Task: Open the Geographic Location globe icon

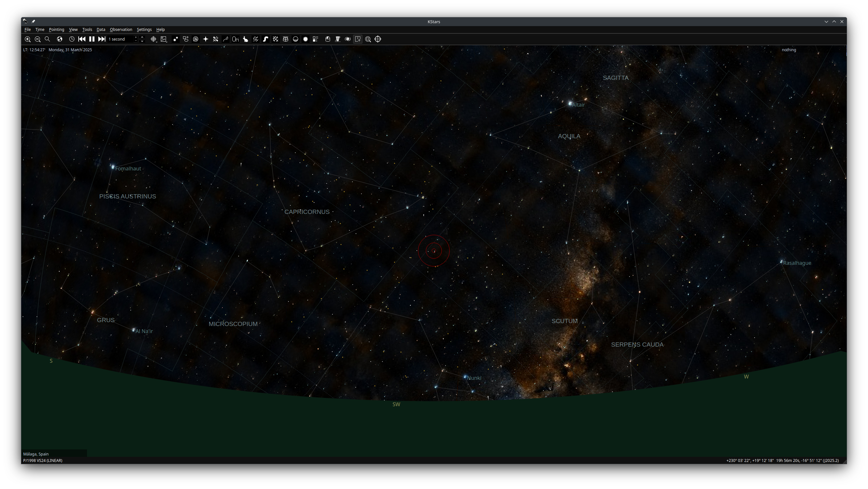Action: (x=60, y=39)
